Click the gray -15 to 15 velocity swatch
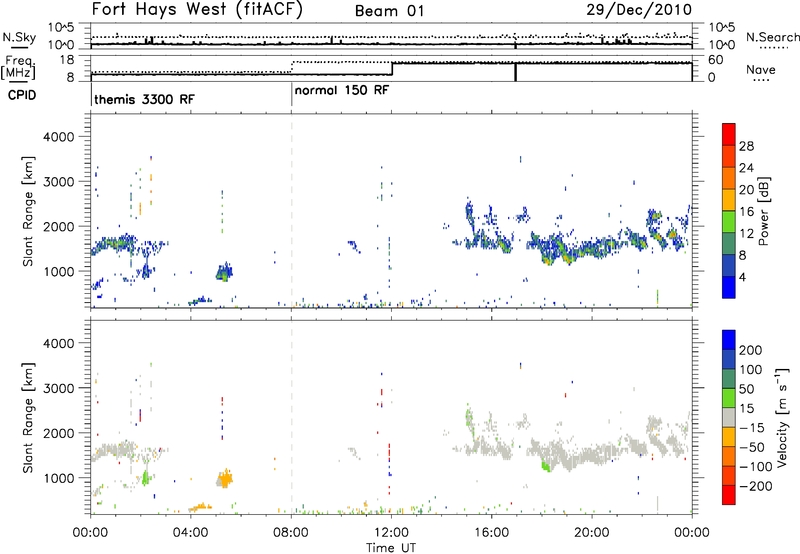This screenshot has width=800, height=554. [729, 417]
